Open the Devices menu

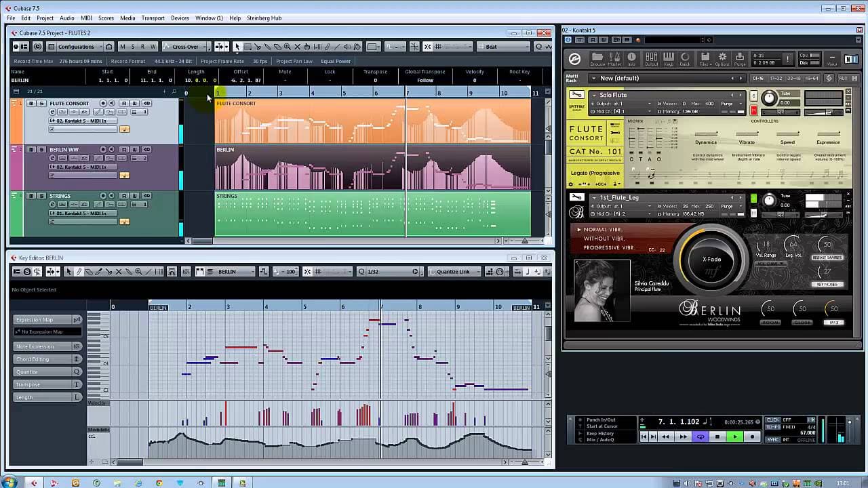click(x=180, y=18)
